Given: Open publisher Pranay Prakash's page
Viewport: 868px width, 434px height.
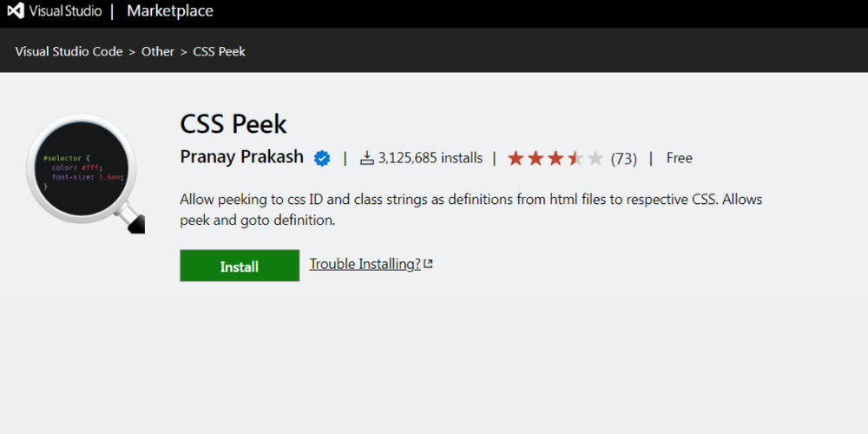Looking at the screenshot, I should point(241,157).
